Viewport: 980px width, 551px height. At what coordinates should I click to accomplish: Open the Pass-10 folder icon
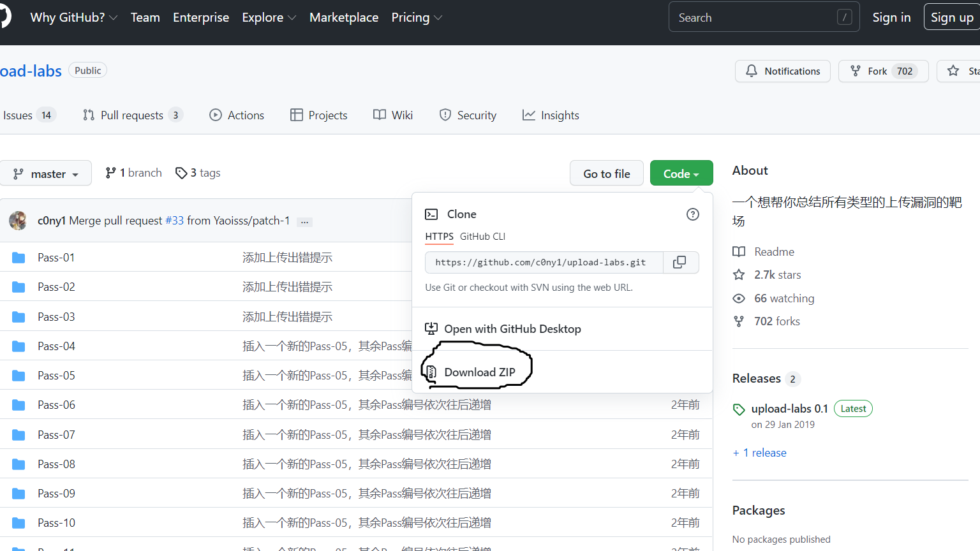tap(19, 523)
